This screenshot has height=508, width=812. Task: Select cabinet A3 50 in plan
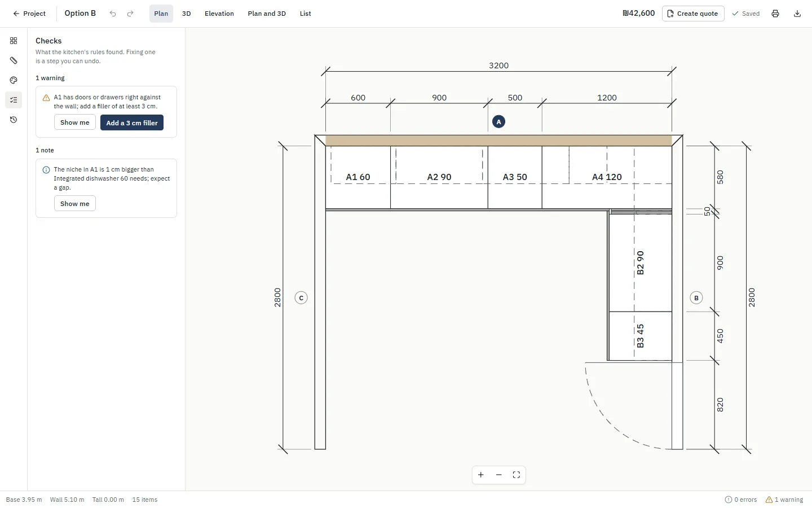(x=515, y=177)
